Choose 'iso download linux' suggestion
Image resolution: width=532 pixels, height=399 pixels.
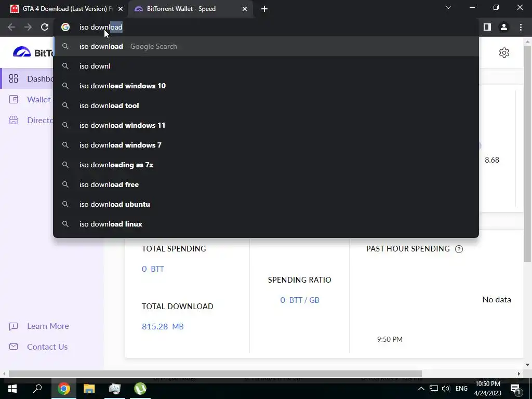pos(266,224)
